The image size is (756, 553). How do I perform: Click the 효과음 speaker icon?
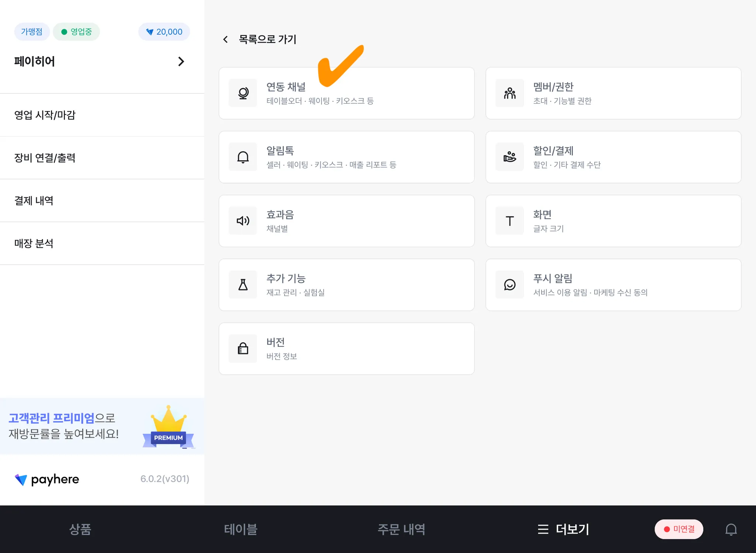pyautogui.click(x=243, y=221)
